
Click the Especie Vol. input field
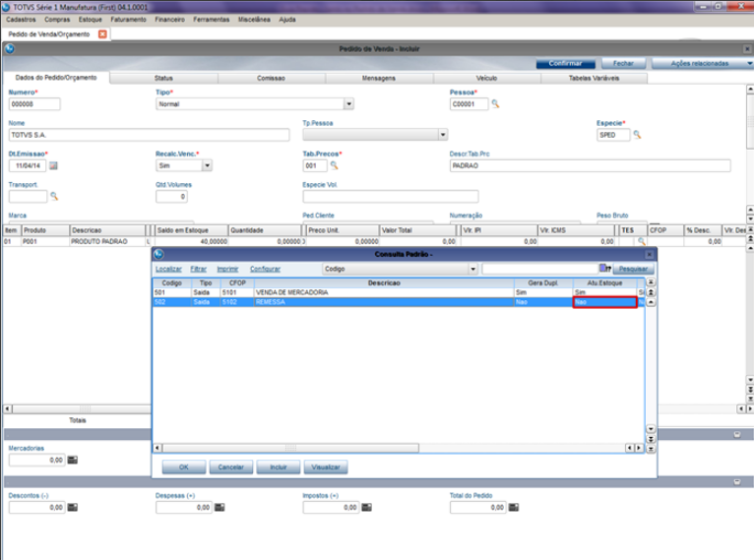(x=391, y=196)
